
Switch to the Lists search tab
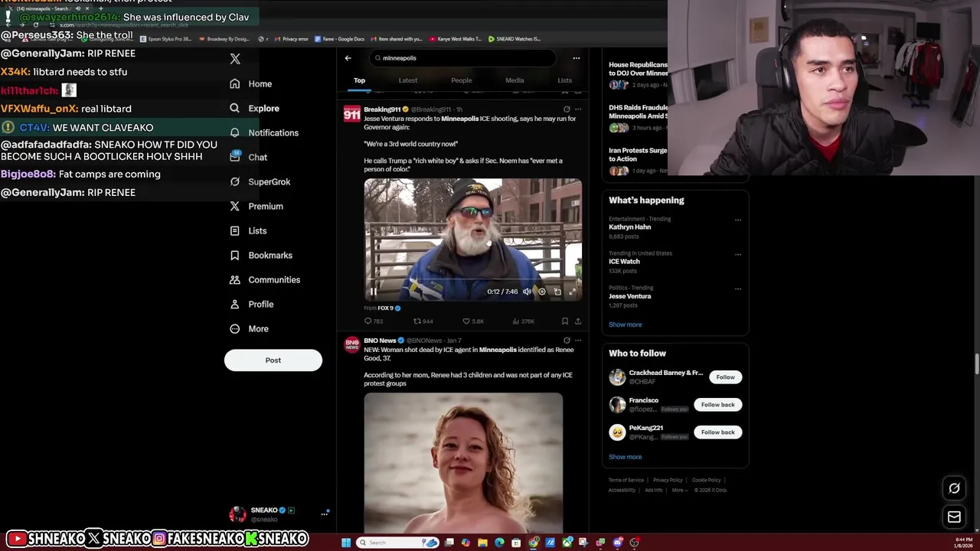564,80
